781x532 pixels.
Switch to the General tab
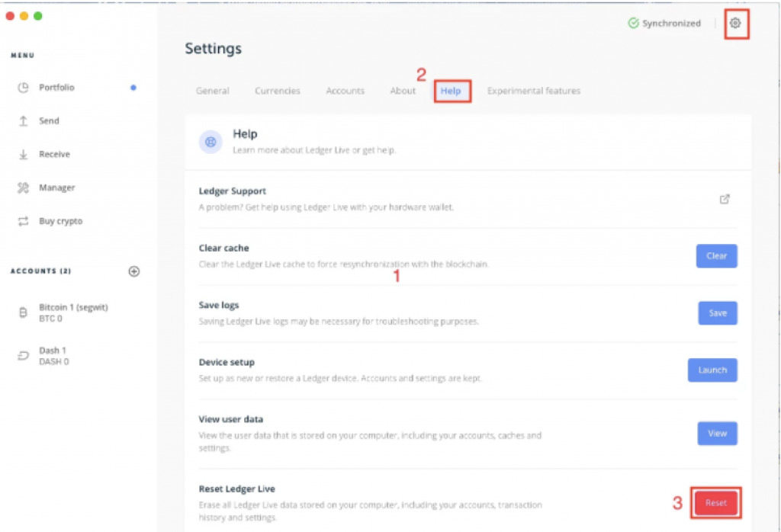click(x=213, y=91)
